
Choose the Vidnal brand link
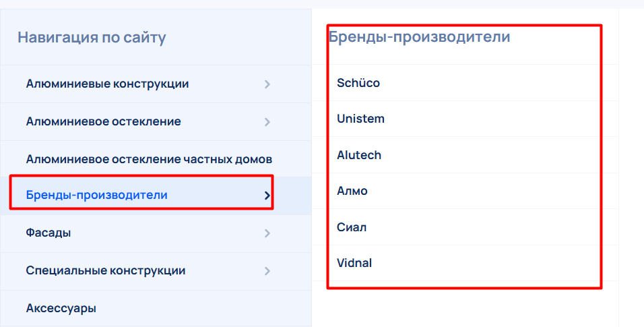tap(354, 263)
